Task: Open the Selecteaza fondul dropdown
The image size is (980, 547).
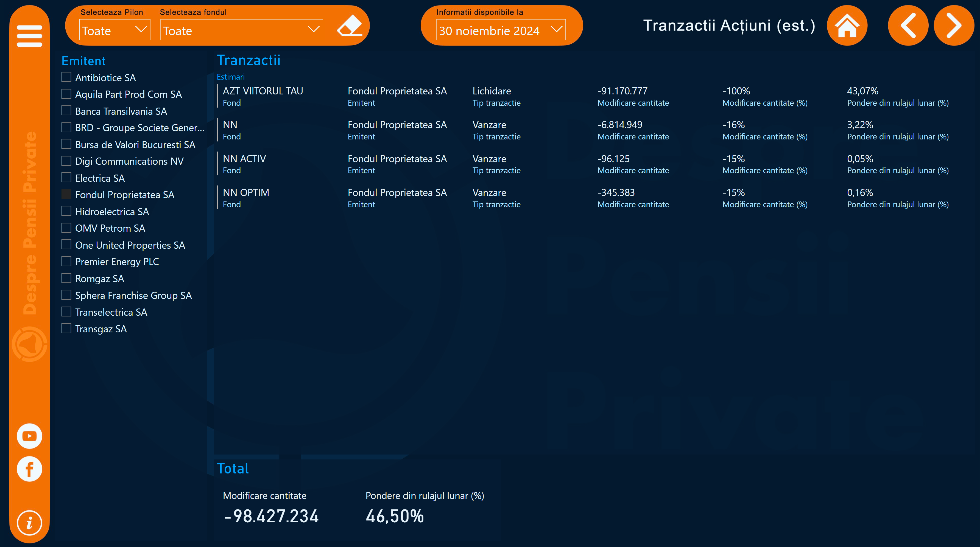Action: point(242,30)
